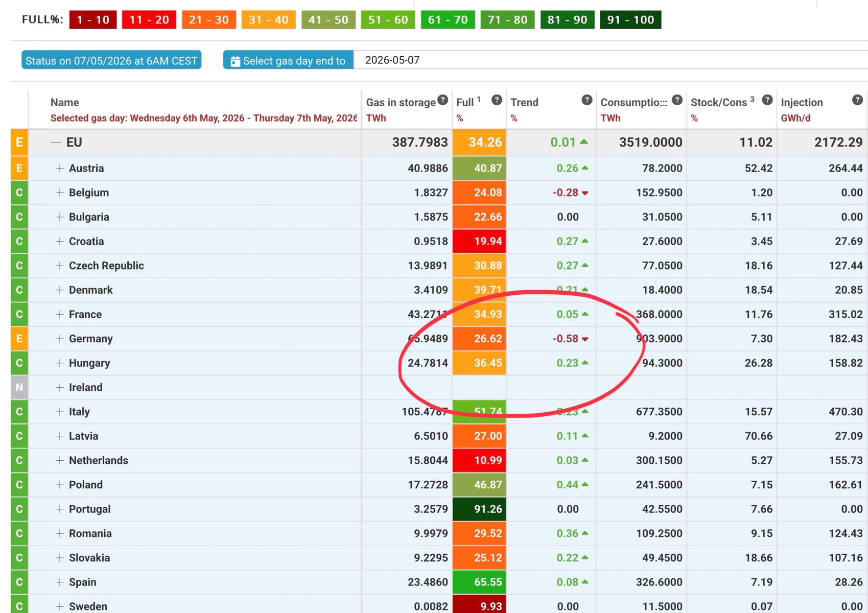Click the green C badge beside Denmark
868x613 pixels.
19,290
